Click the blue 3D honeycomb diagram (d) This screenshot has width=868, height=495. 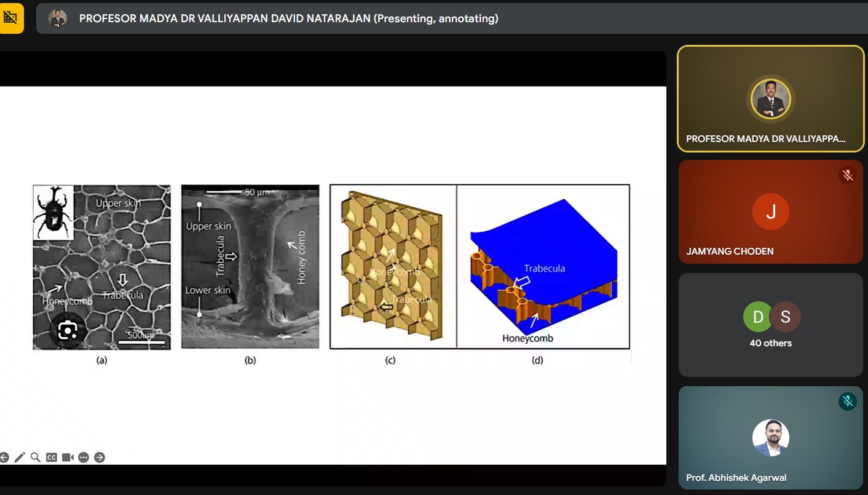543,267
